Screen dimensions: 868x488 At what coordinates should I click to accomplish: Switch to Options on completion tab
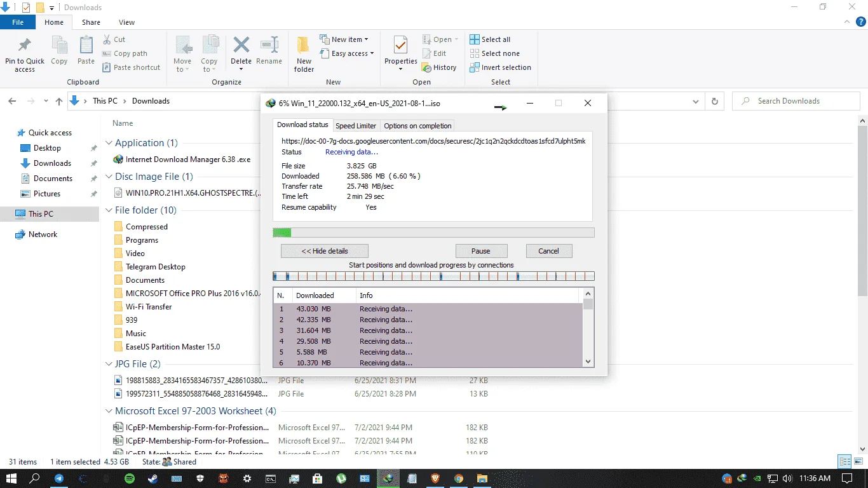pyautogui.click(x=418, y=126)
